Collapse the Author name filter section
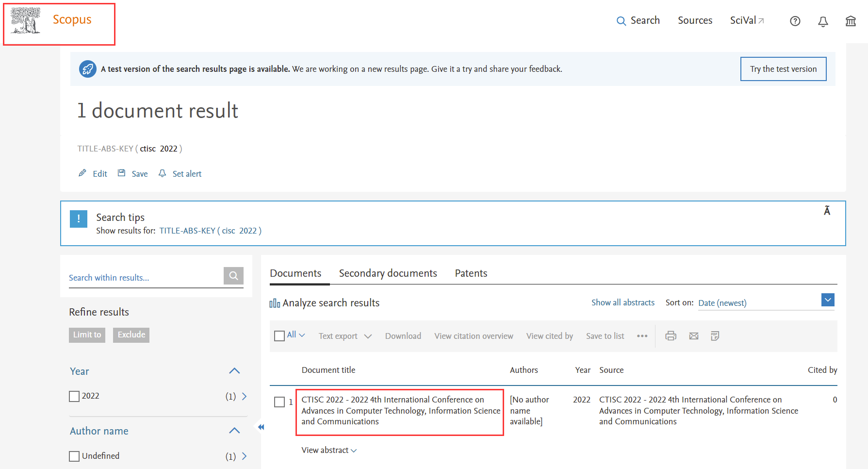The height and width of the screenshot is (469, 868). pyautogui.click(x=234, y=431)
